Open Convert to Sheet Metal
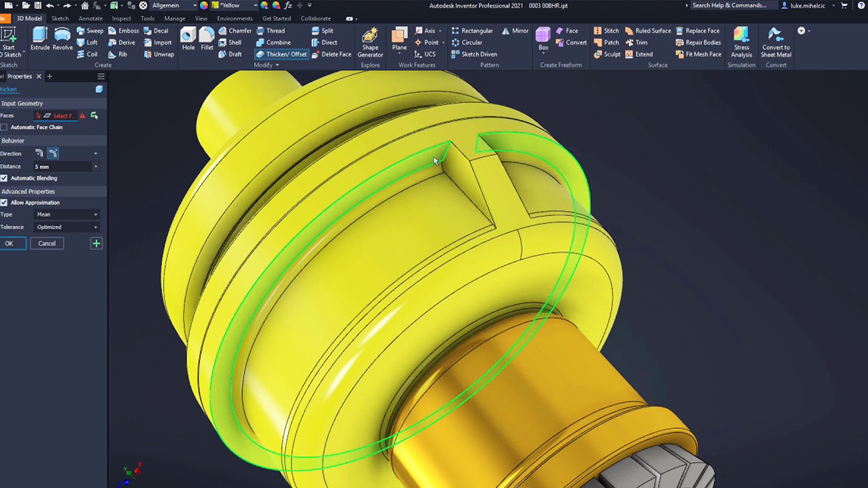The width and height of the screenshot is (868, 488). (x=776, y=42)
